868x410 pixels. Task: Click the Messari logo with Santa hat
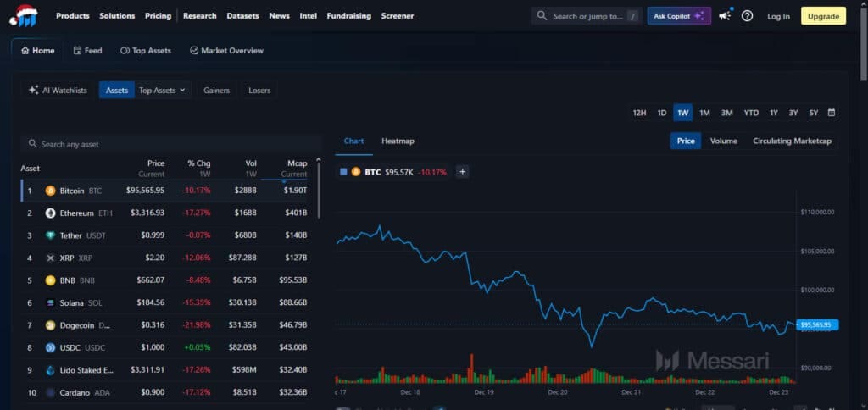tap(24, 16)
